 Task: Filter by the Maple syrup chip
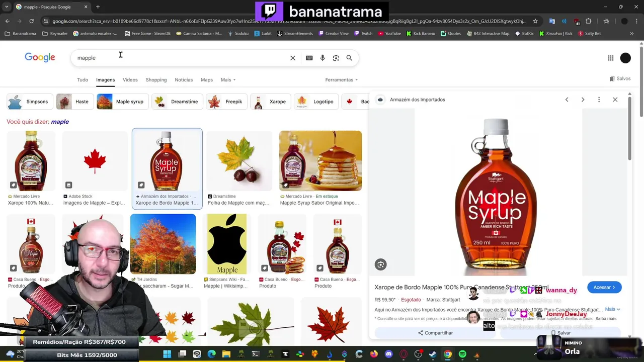(122, 102)
